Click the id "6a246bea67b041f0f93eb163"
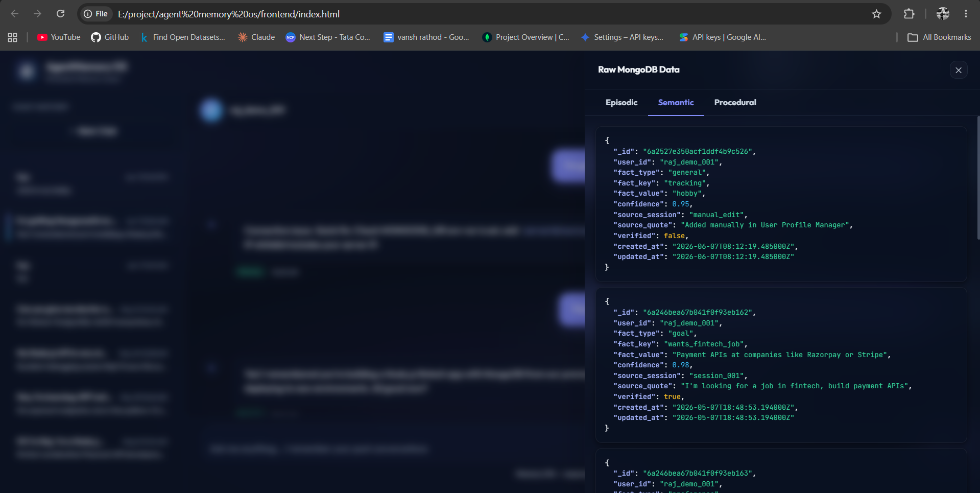Image resolution: width=980 pixels, height=493 pixels. point(698,474)
